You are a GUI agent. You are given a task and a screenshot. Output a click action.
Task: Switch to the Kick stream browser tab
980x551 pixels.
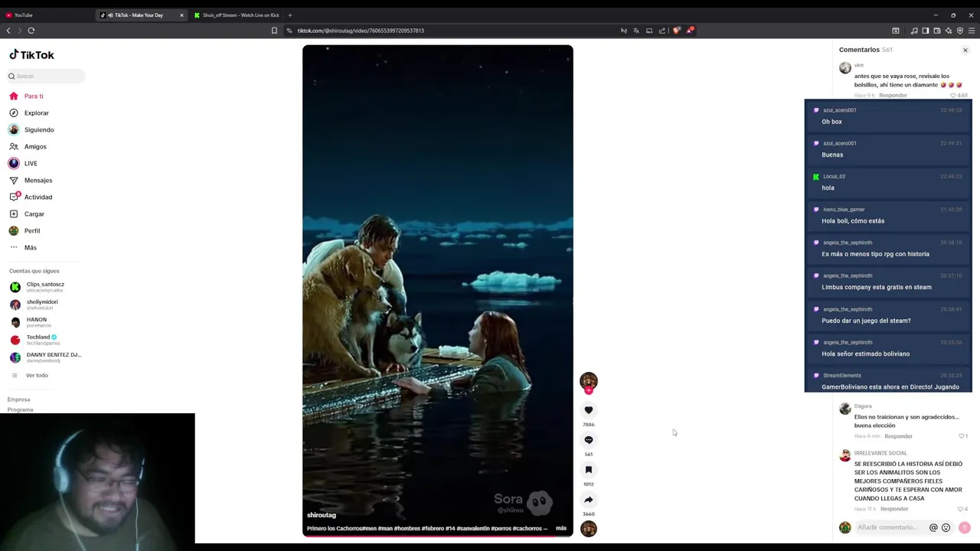point(237,15)
